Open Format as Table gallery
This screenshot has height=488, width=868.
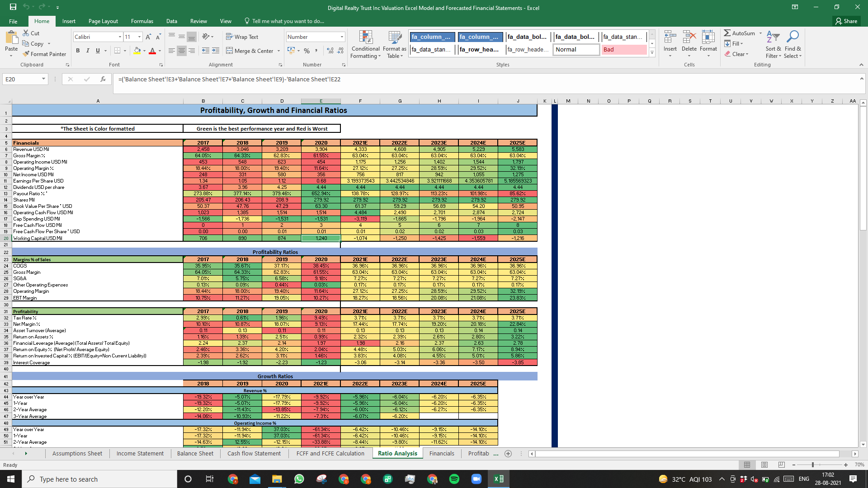pyautogui.click(x=395, y=44)
